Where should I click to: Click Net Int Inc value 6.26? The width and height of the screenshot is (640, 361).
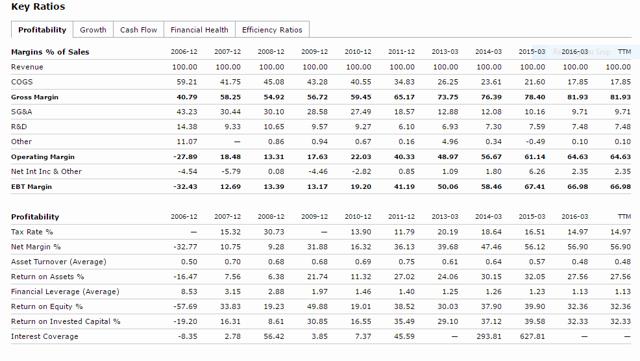tap(537, 172)
